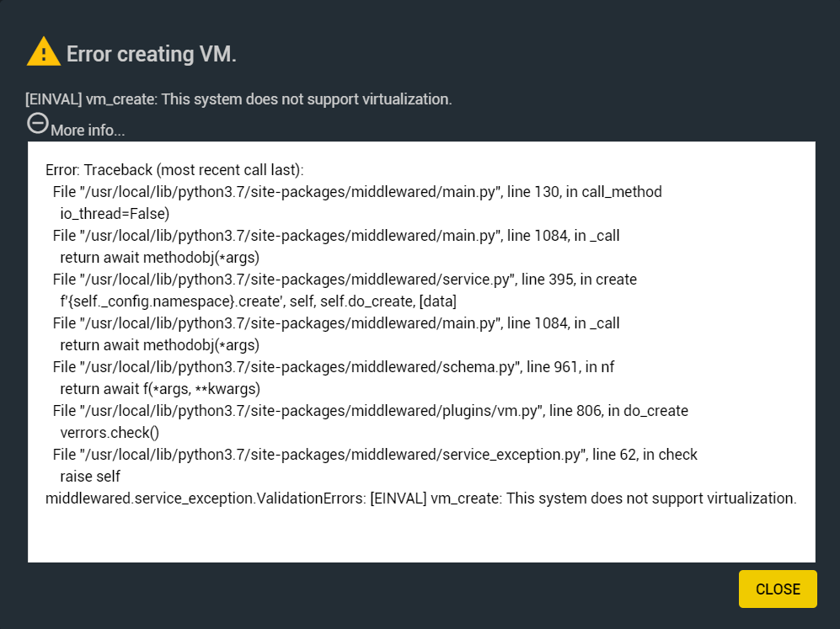Select the first 'return await methodobj(*args)' line
The image size is (840, 629).
(x=159, y=258)
